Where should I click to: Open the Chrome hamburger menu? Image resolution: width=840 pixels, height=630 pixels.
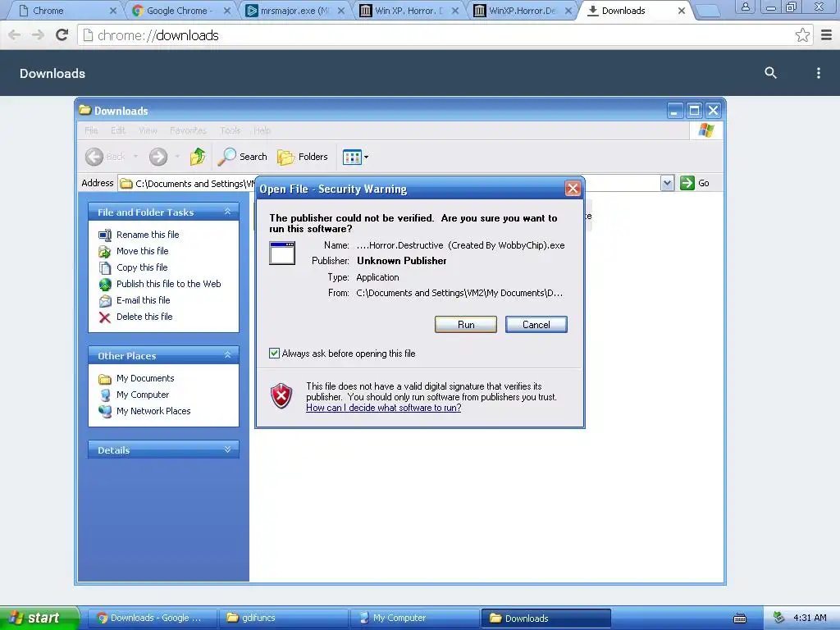coord(827,35)
